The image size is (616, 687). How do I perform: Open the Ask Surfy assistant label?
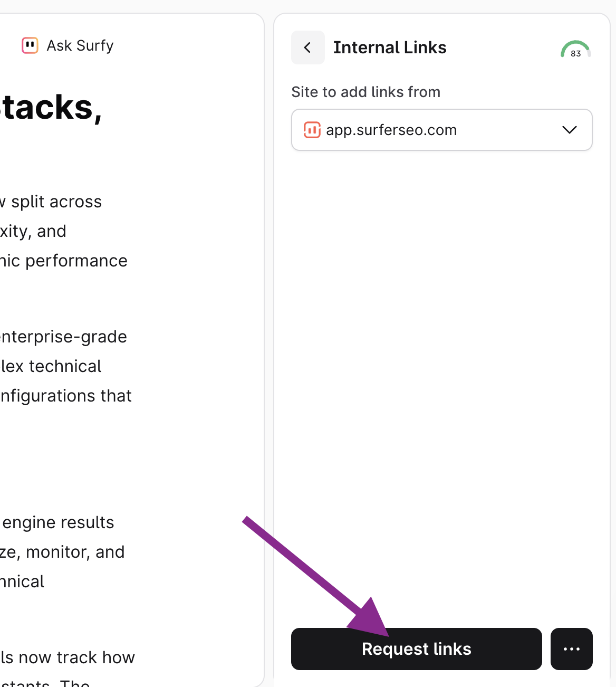pyautogui.click(x=80, y=45)
